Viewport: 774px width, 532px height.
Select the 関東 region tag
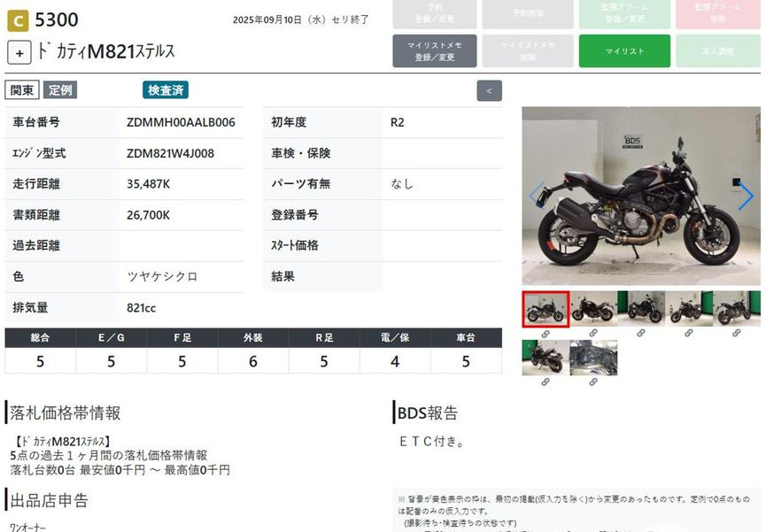tap(22, 89)
